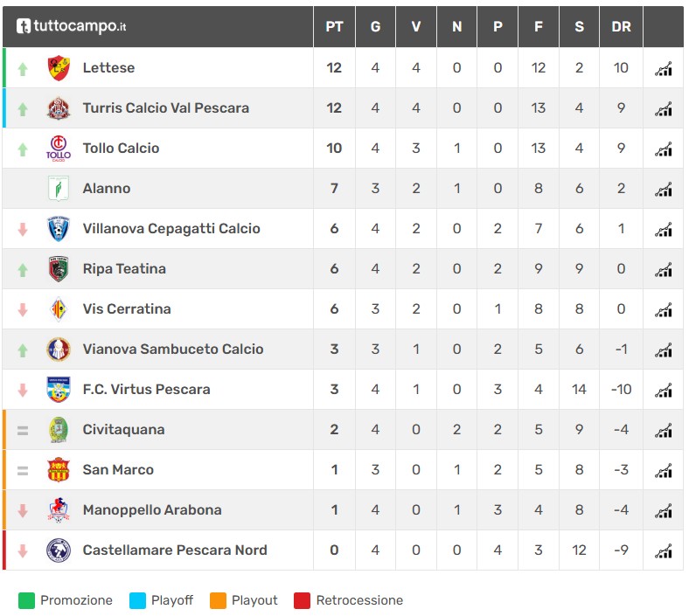Open the stats chart icon for Lettese
The width and height of the screenshot is (689, 616).
(x=664, y=68)
